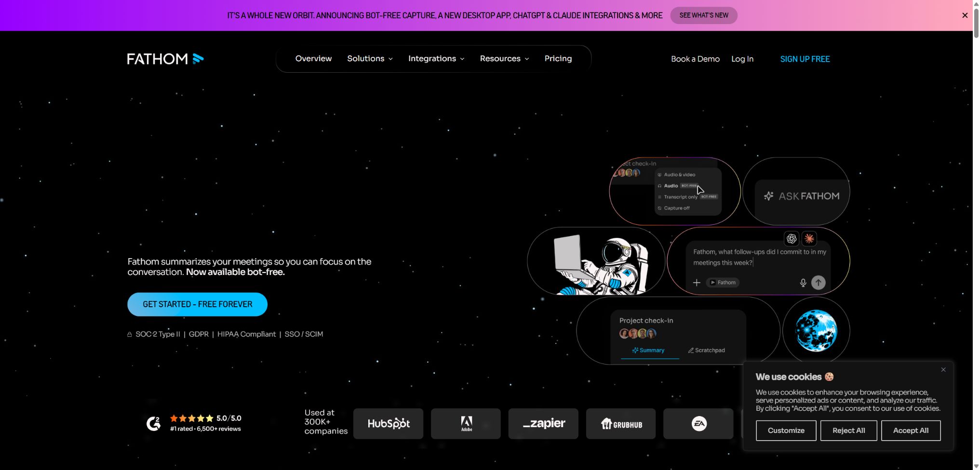Expand the Integrations dropdown menu
This screenshot has width=980, height=470.
(436, 59)
